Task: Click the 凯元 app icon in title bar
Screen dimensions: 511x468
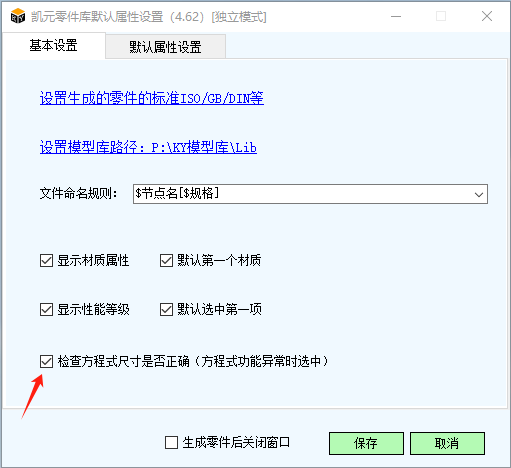Action: pyautogui.click(x=18, y=16)
